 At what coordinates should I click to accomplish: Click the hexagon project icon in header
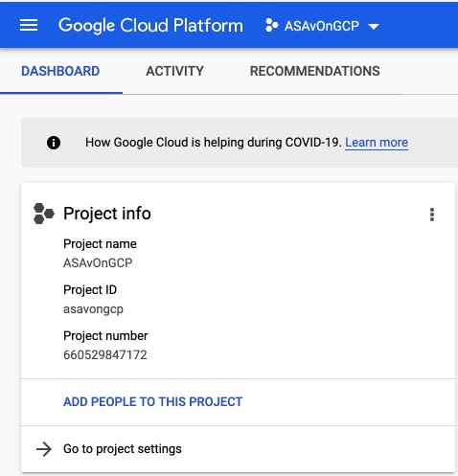272,25
